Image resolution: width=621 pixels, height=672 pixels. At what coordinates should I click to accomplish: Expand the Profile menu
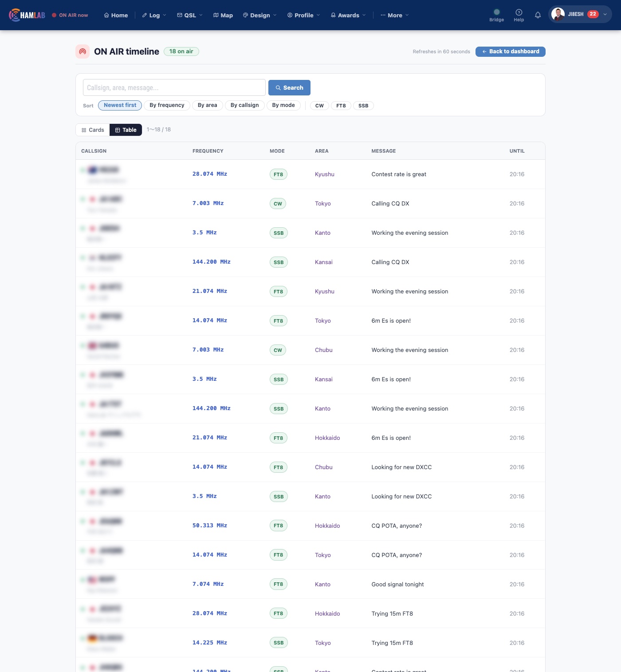pyautogui.click(x=303, y=15)
